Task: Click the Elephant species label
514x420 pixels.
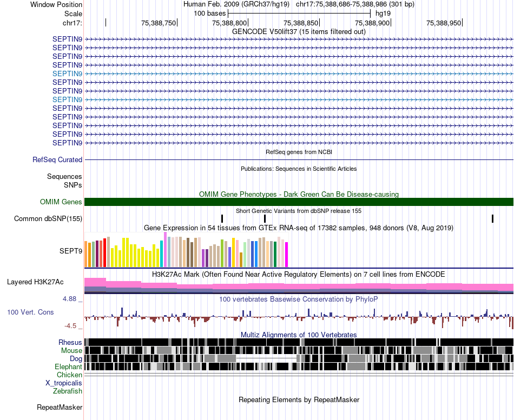Action: pos(68,367)
